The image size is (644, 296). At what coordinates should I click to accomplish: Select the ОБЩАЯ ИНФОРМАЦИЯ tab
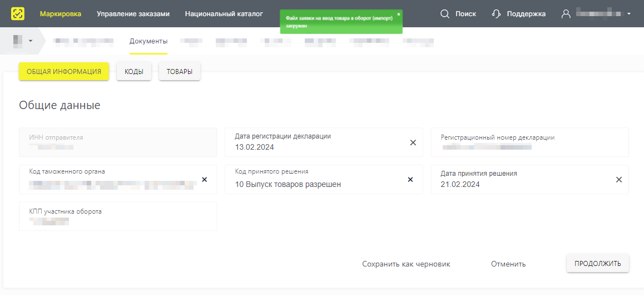[x=64, y=72]
